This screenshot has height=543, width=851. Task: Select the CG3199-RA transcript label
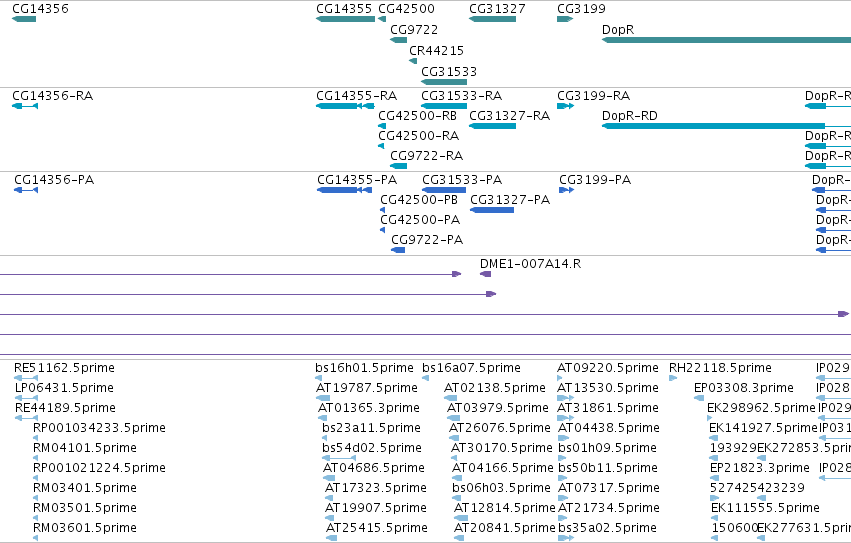pyautogui.click(x=594, y=96)
